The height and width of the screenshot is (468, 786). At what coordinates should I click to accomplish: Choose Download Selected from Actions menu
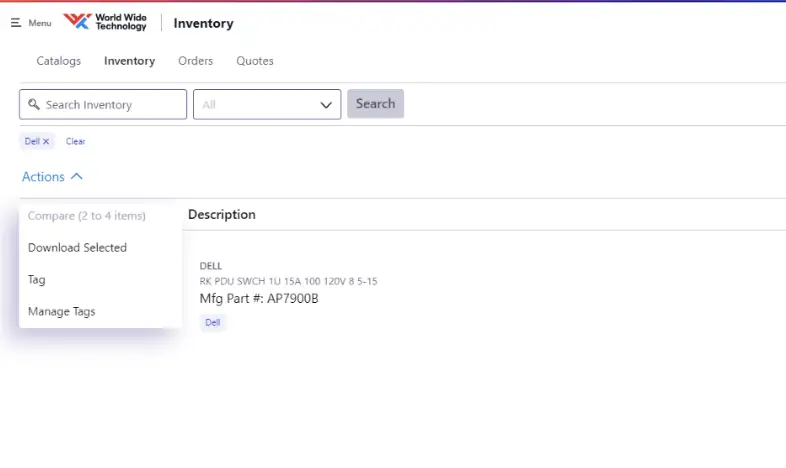point(78,248)
